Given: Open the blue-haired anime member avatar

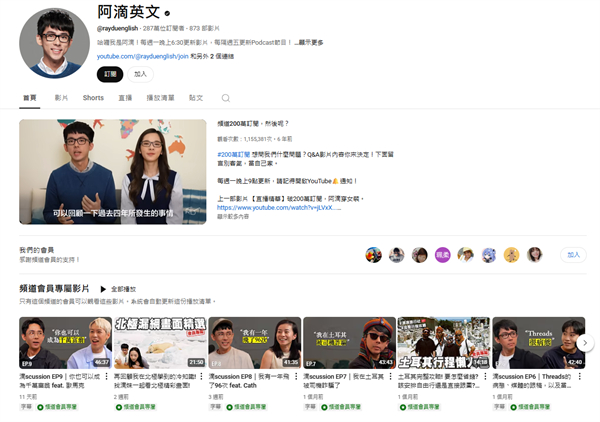Looking at the screenshot, I should coord(489,255).
